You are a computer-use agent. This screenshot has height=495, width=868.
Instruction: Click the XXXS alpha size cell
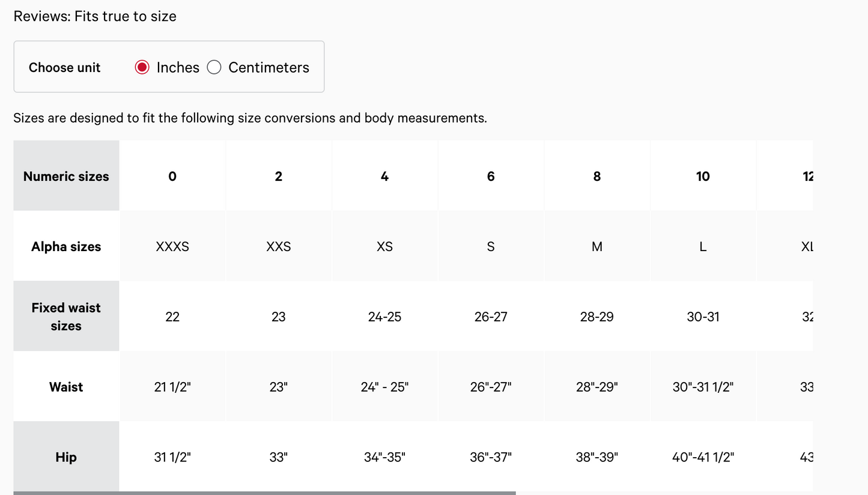[x=172, y=246]
